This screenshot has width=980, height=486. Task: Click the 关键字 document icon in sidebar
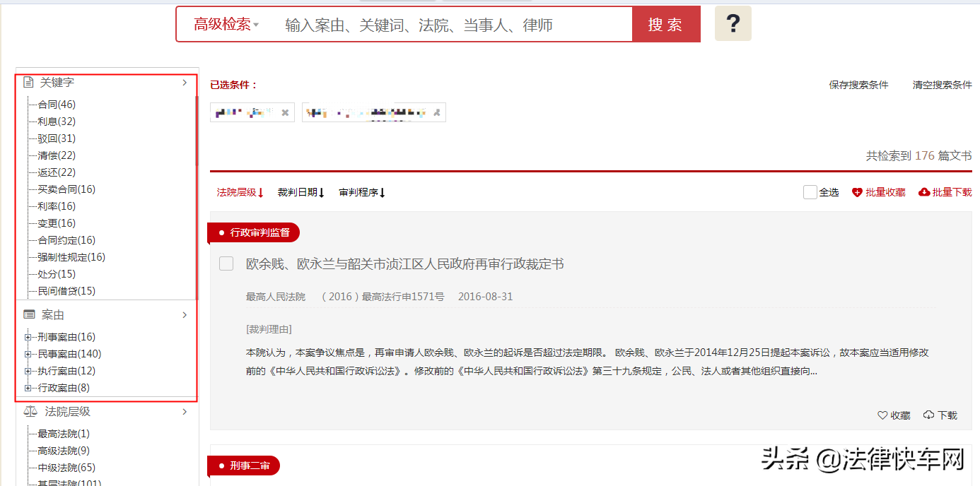click(28, 81)
